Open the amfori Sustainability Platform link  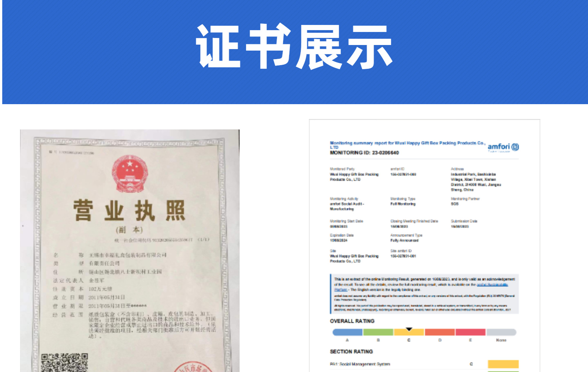coord(492,285)
